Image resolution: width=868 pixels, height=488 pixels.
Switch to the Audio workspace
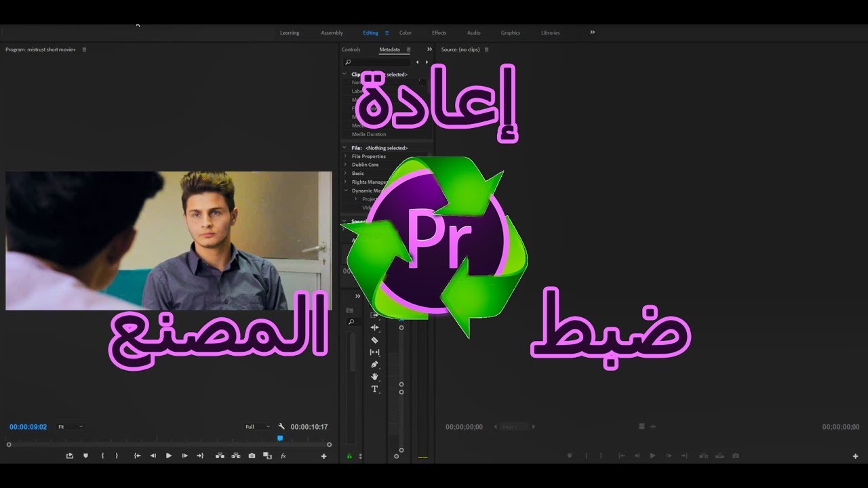[473, 33]
